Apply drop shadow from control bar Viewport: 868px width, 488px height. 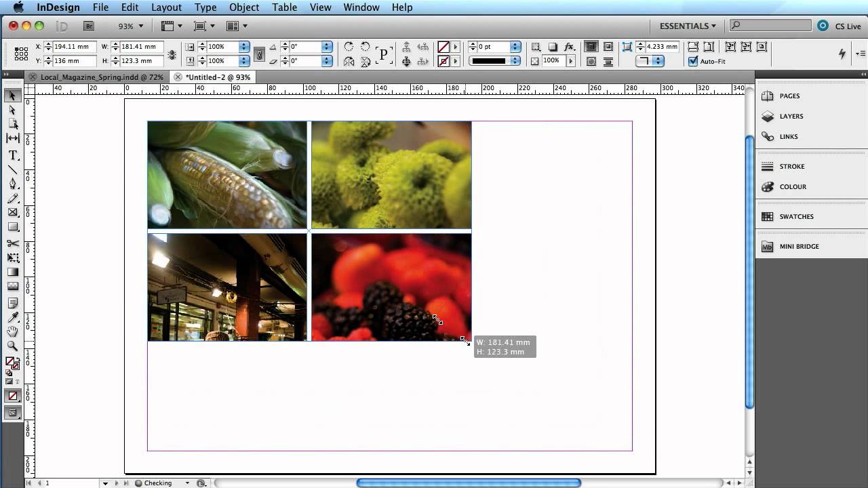tap(553, 47)
